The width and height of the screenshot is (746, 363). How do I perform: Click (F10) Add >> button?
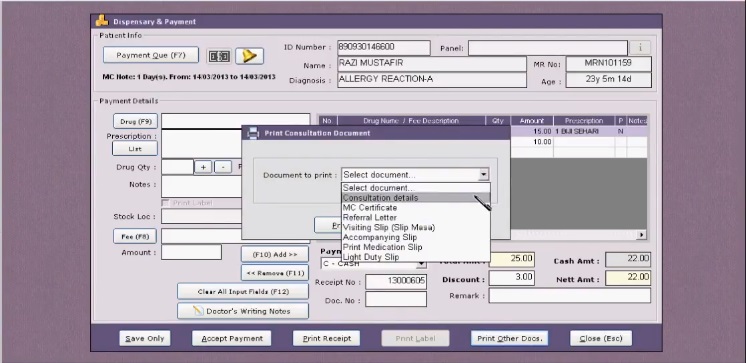point(275,255)
